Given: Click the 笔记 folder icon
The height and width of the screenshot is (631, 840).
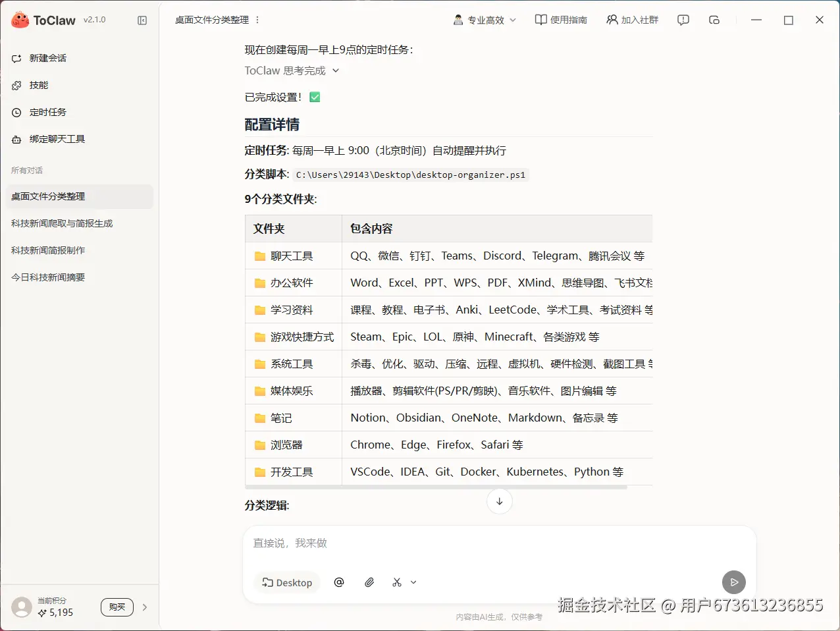Looking at the screenshot, I should tap(260, 418).
